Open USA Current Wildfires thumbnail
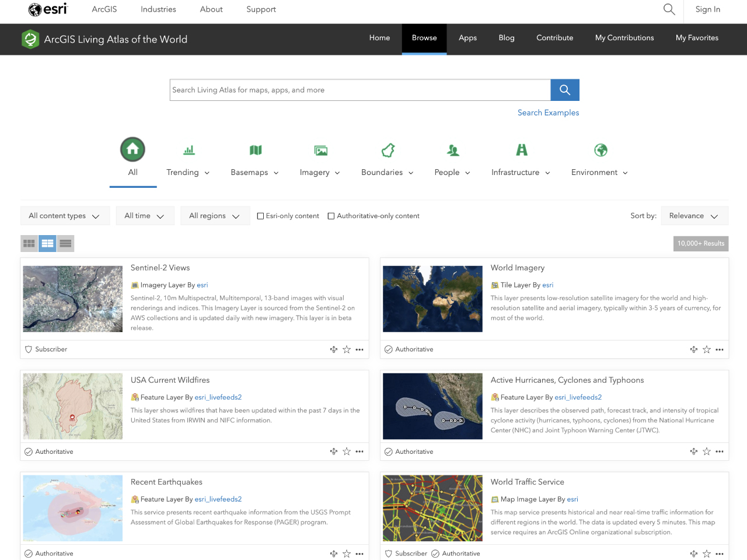The width and height of the screenshot is (747, 560). coord(73,406)
